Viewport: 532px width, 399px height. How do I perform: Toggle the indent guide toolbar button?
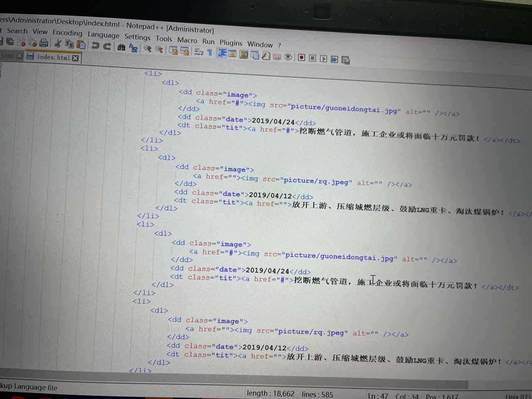222,53
